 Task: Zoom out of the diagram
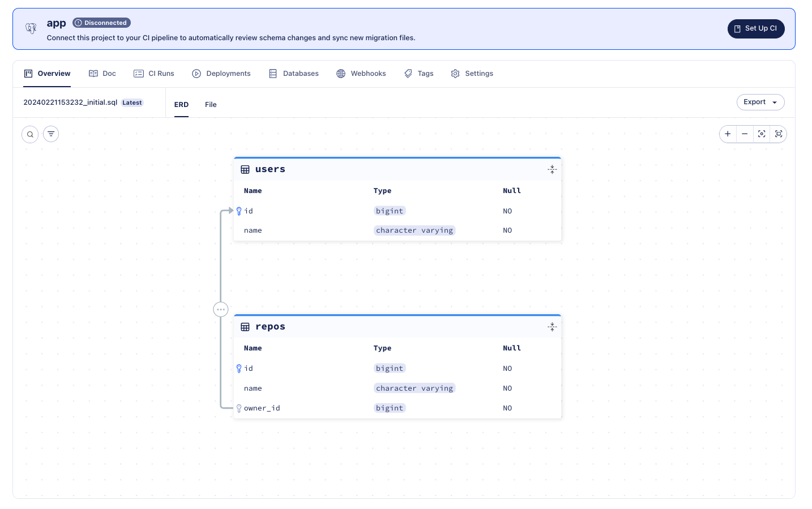pyautogui.click(x=745, y=134)
